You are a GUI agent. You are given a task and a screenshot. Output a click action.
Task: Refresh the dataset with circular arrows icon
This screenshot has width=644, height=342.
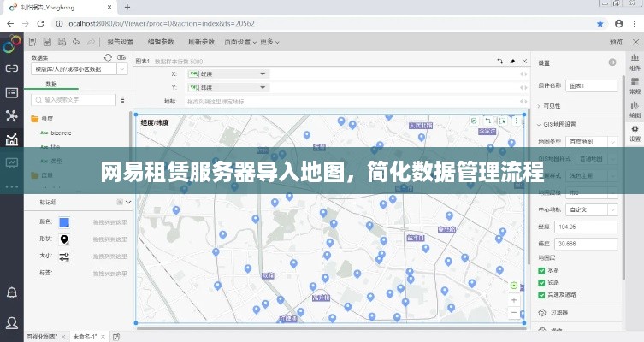pyautogui.click(x=108, y=57)
